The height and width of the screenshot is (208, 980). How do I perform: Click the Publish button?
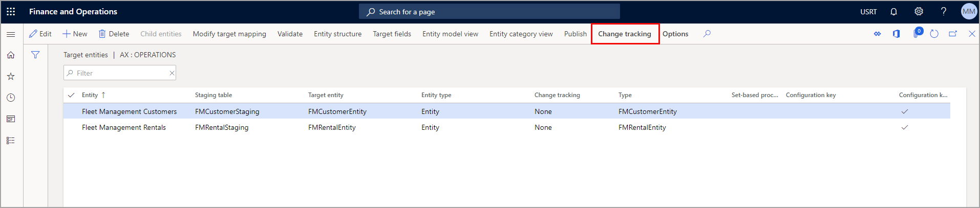pos(575,34)
